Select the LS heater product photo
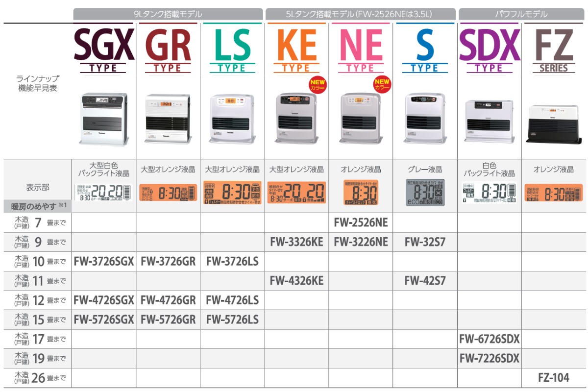The image size is (588, 392). [x=231, y=119]
